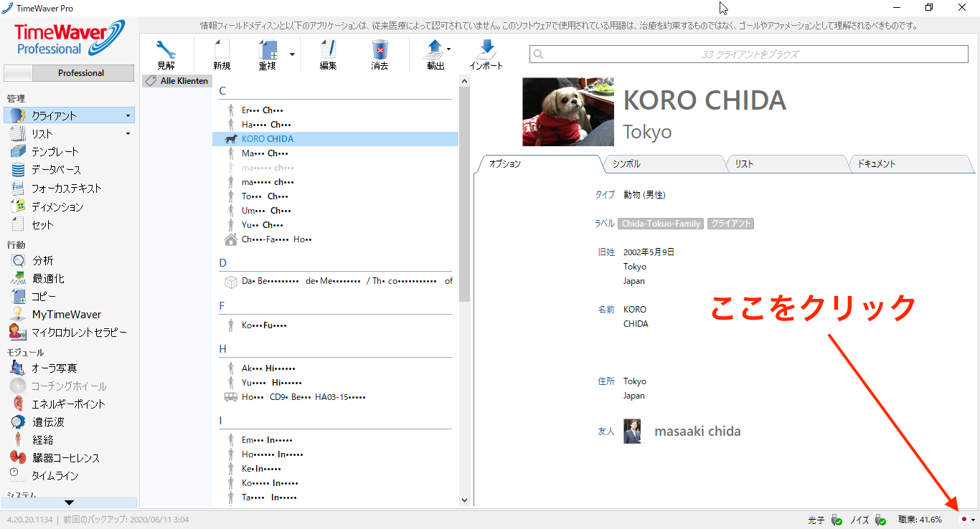Click the client browse search field

[749, 54]
